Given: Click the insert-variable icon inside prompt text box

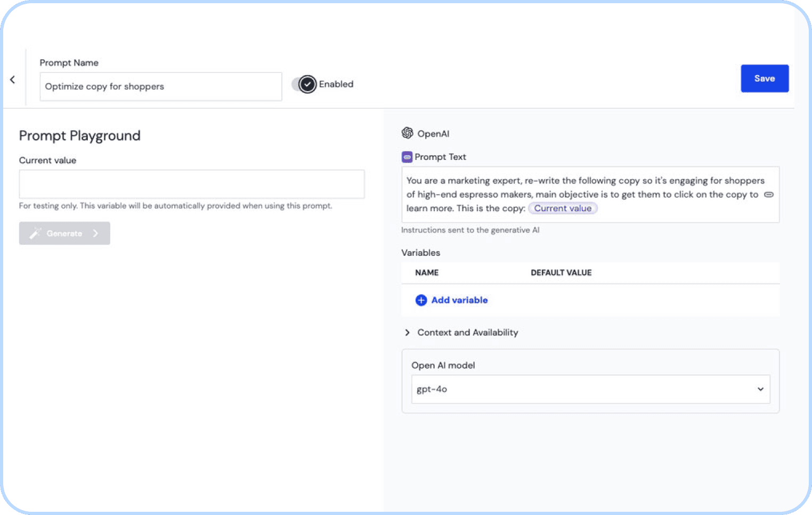Looking at the screenshot, I should click(x=768, y=195).
